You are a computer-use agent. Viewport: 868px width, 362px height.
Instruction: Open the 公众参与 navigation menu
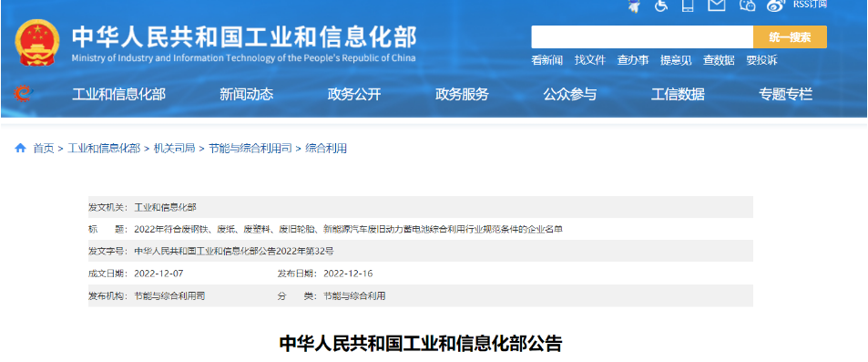569,94
